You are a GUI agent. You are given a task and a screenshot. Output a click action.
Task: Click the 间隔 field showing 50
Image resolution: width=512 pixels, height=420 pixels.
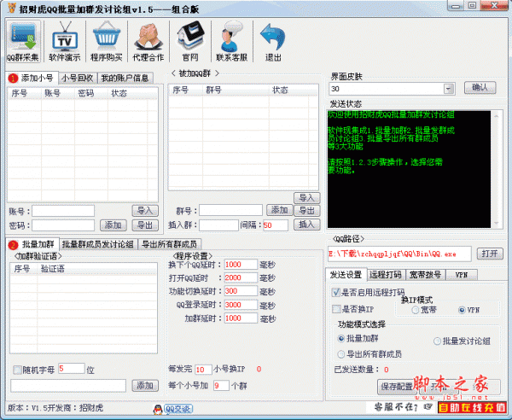(276, 225)
